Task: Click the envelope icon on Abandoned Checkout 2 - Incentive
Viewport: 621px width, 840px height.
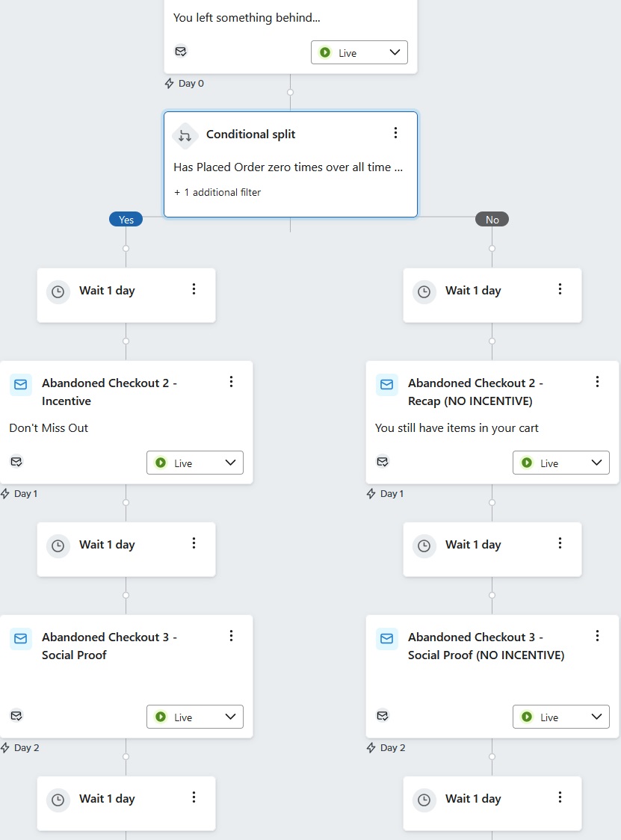Action: [20, 384]
